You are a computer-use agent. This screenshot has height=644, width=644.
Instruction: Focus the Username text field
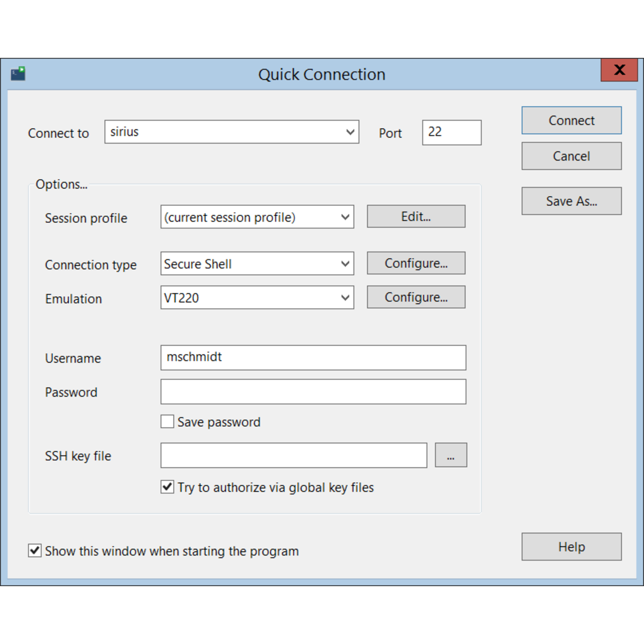313,358
